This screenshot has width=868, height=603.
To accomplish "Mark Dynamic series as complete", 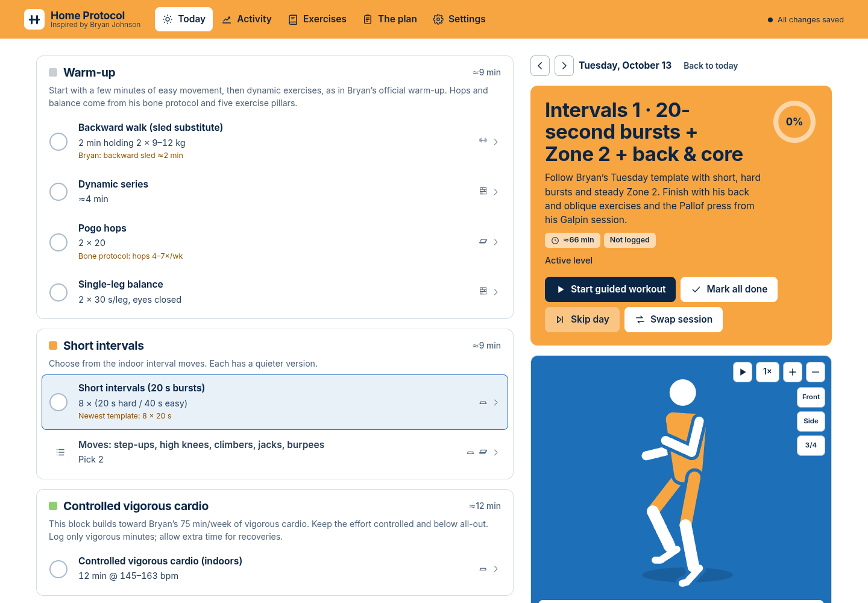I will (x=58, y=192).
